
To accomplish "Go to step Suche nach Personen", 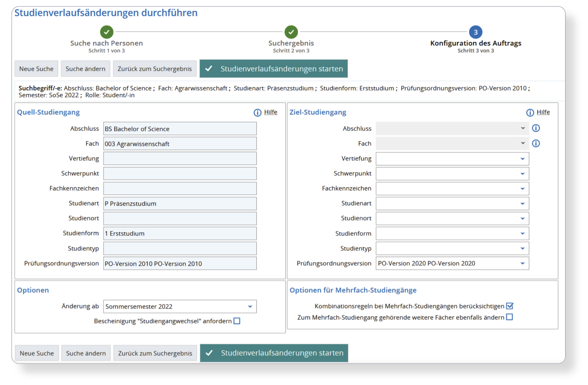I will (x=107, y=43).
